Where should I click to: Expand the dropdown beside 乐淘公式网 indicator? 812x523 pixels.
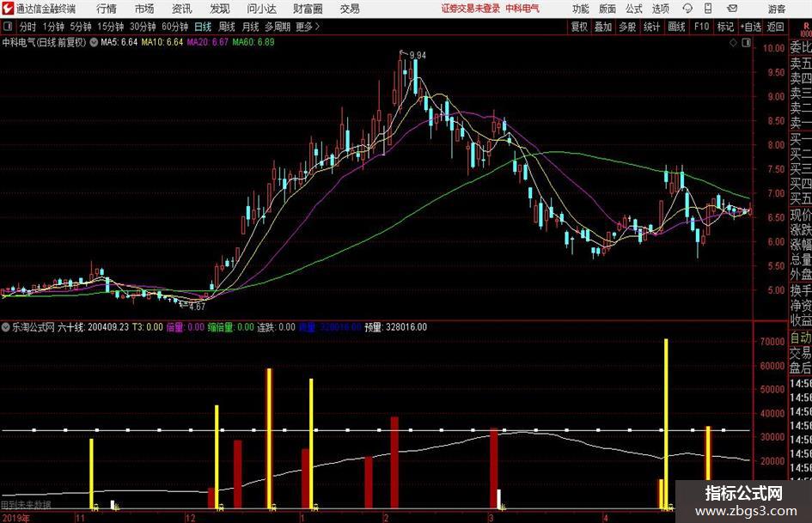click(6, 327)
